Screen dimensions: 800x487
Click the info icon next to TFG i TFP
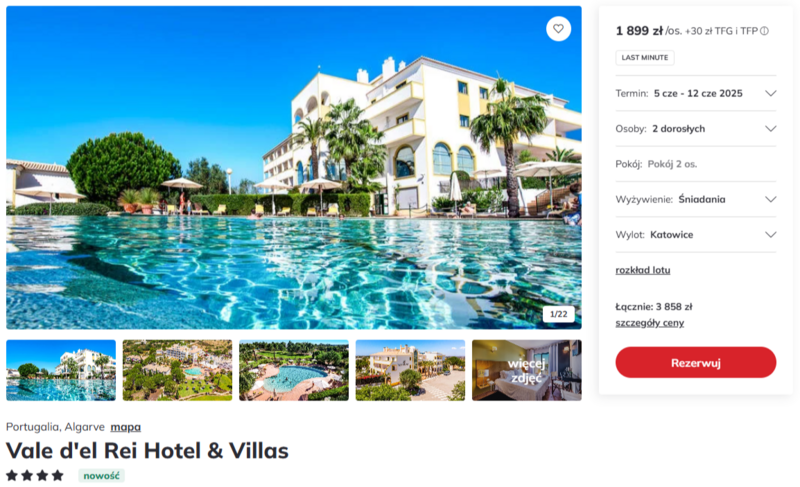tap(764, 31)
